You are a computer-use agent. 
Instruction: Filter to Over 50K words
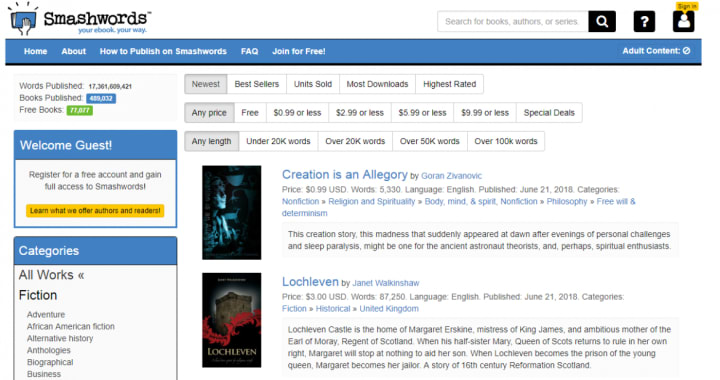430,141
